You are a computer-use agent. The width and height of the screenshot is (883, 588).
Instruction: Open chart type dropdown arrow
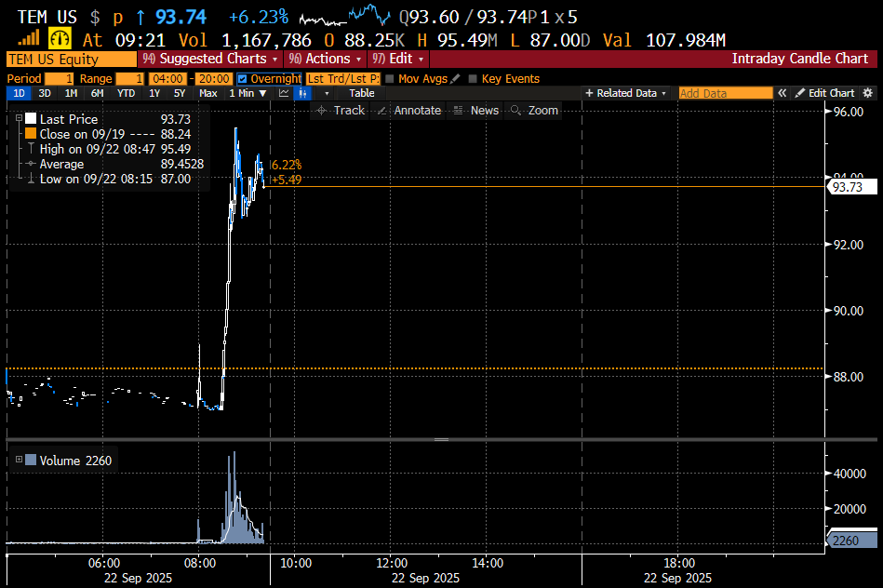click(327, 93)
